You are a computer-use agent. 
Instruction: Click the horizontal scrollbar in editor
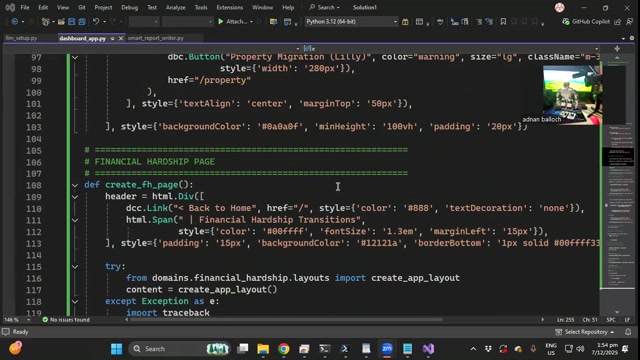[x=286, y=320]
